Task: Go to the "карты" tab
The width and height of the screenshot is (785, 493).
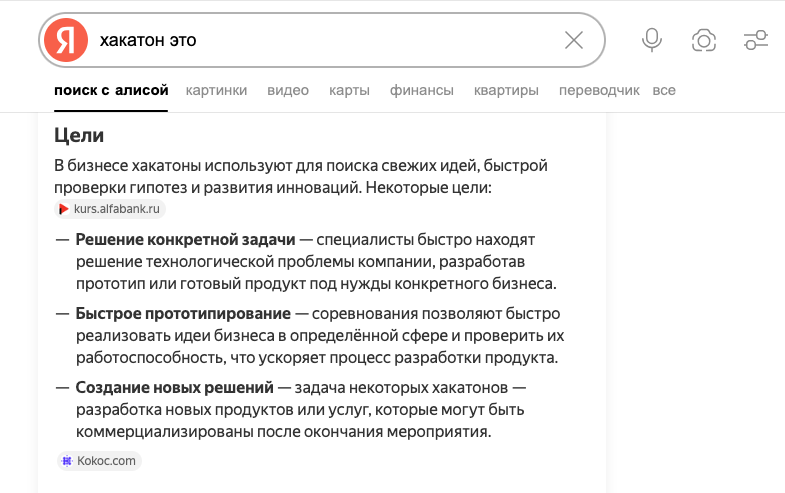Action: pyautogui.click(x=349, y=90)
